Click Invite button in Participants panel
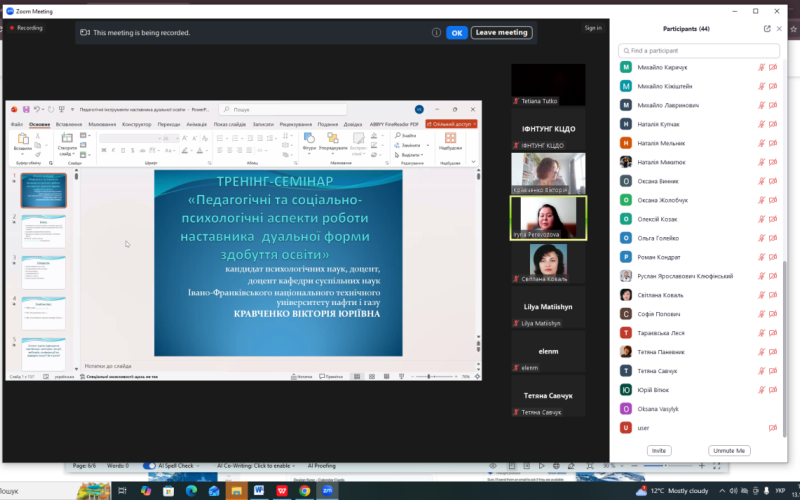Image resolution: width=800 pixels, height=500 pixels. pos(659,451)
